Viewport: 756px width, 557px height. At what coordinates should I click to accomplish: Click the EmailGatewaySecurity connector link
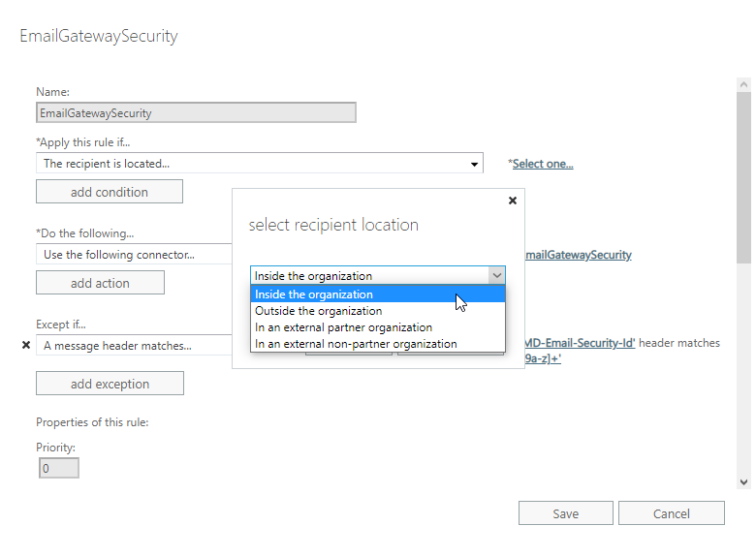[x=578, y=255]
